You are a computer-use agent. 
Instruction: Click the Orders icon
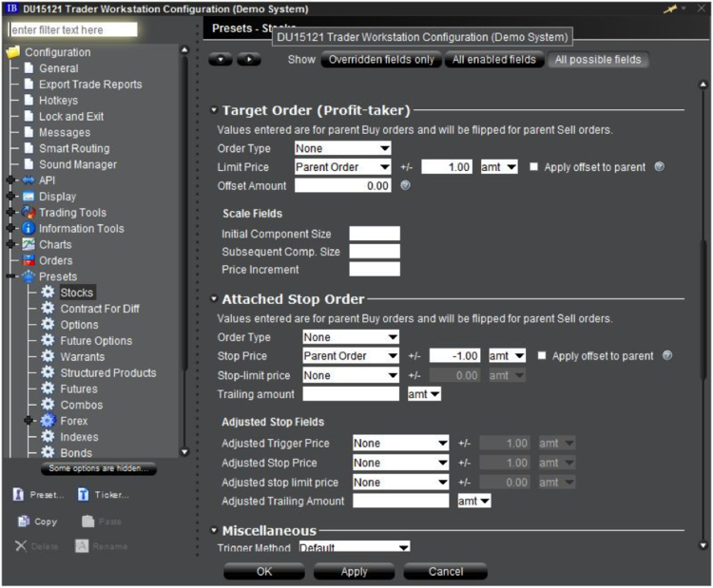pyautogui.click(x=29, y=260)
